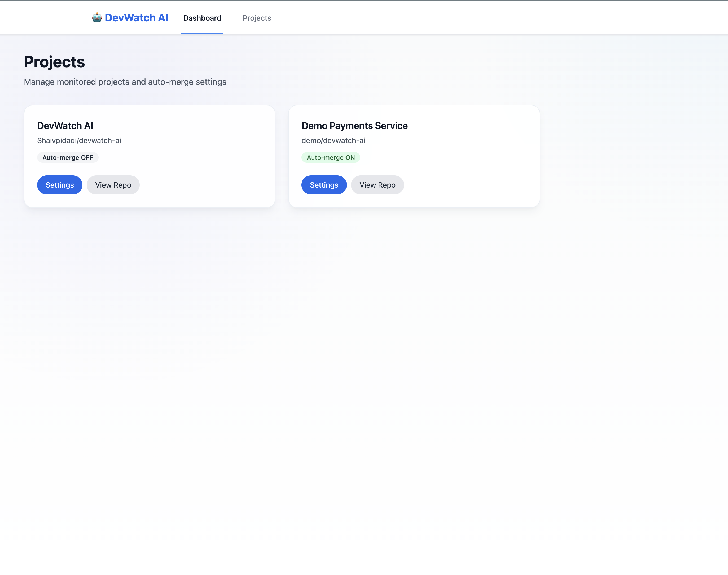The height and width of the screenshot is (575, 728).
Task: Click the Projects page heading
Action: tap(54, 62)
